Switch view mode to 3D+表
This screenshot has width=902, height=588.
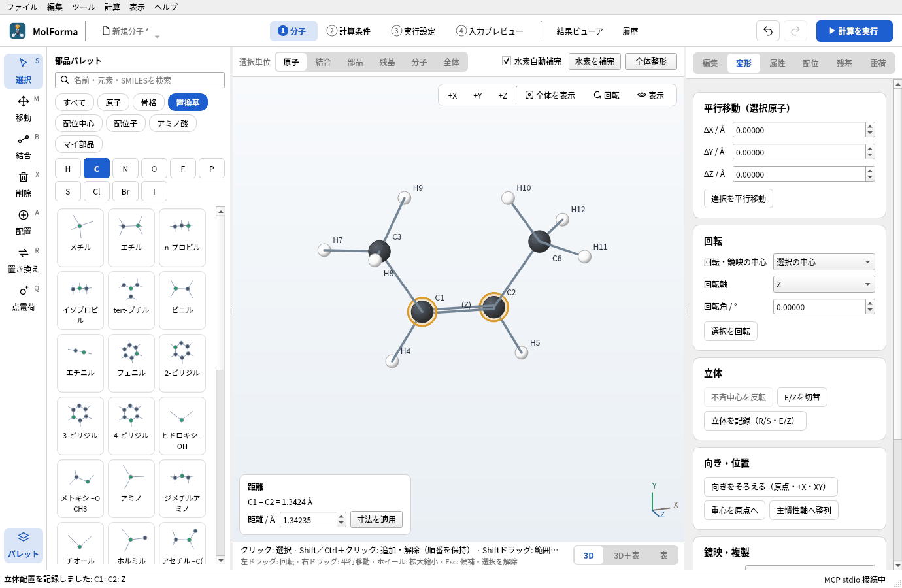(626, 555)
